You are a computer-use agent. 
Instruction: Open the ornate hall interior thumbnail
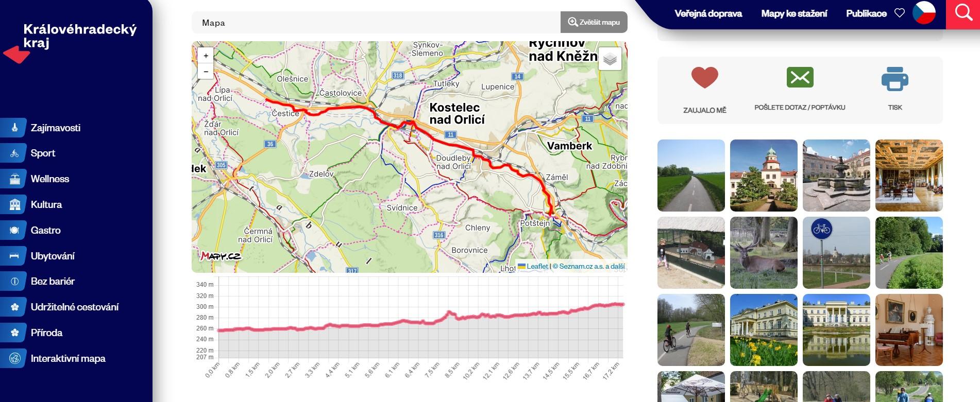pos(909,176)
